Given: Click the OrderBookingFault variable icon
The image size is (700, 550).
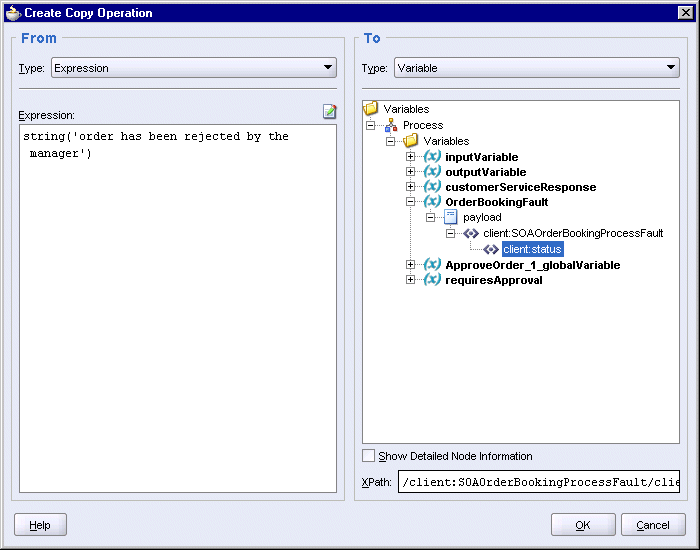Looking at the screenshot, I should [x=432, y=202].
